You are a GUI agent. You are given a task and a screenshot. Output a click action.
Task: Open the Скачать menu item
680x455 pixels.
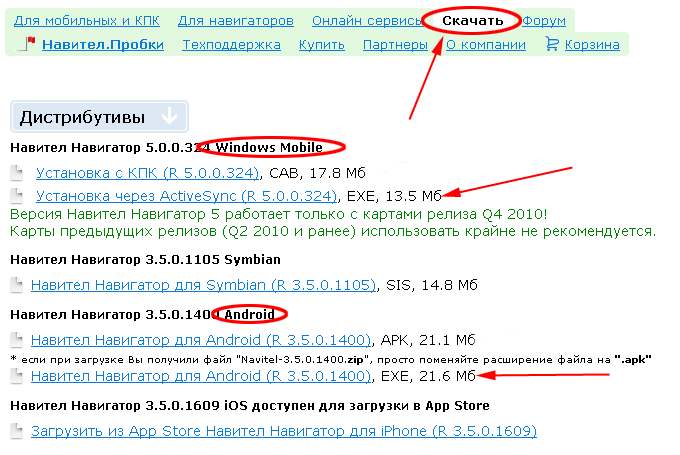point(475,20)
